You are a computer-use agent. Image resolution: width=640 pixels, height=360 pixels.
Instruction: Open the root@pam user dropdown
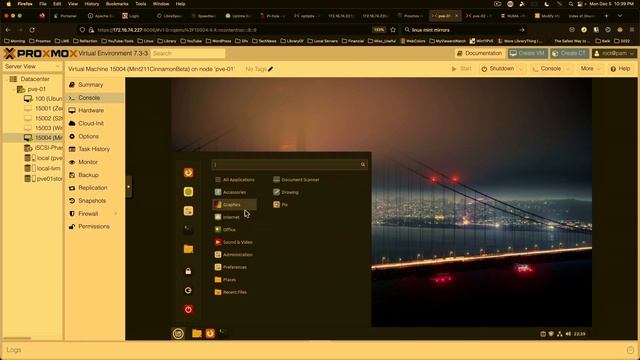[x=614, y=53]
